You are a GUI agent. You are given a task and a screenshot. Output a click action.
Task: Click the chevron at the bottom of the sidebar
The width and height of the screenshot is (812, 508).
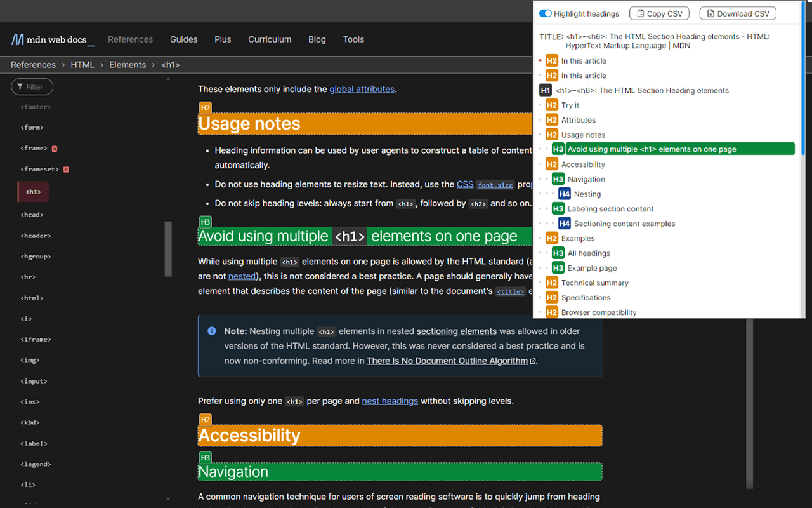(x=167, y=498)
